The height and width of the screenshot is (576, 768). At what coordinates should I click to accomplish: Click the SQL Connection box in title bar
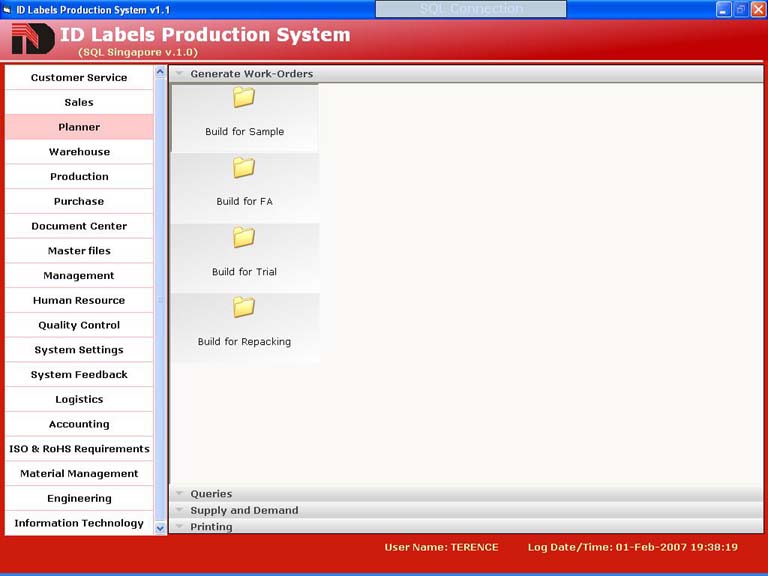(471, 9)
